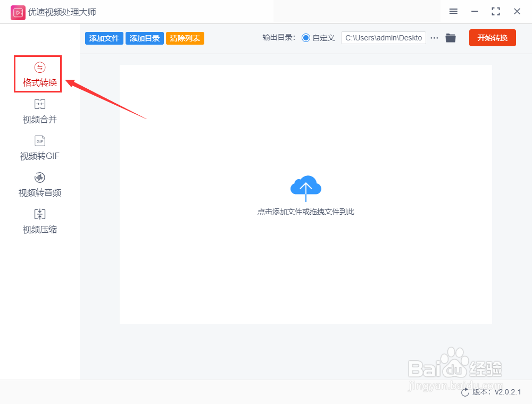Click the 添加目录 add directory button
Image resolution: width=532 pixels, height=404 pixels.
(x=144, y=38)
